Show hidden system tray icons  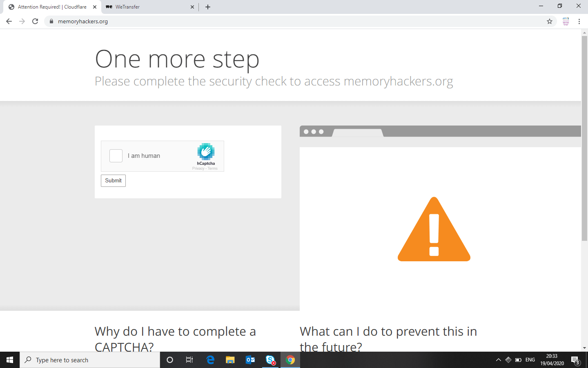point(498,360)
